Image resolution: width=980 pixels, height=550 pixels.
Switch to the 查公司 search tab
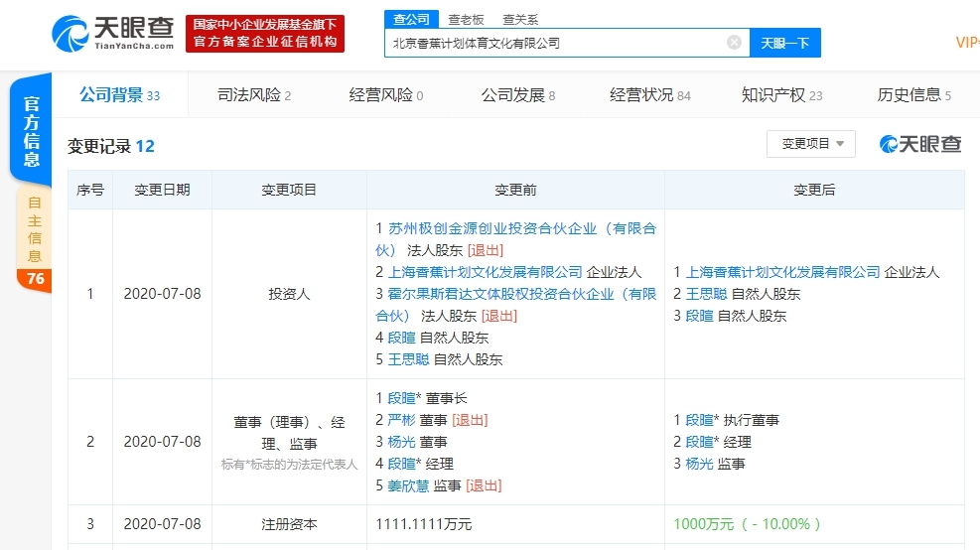click(x=411, y=19)
